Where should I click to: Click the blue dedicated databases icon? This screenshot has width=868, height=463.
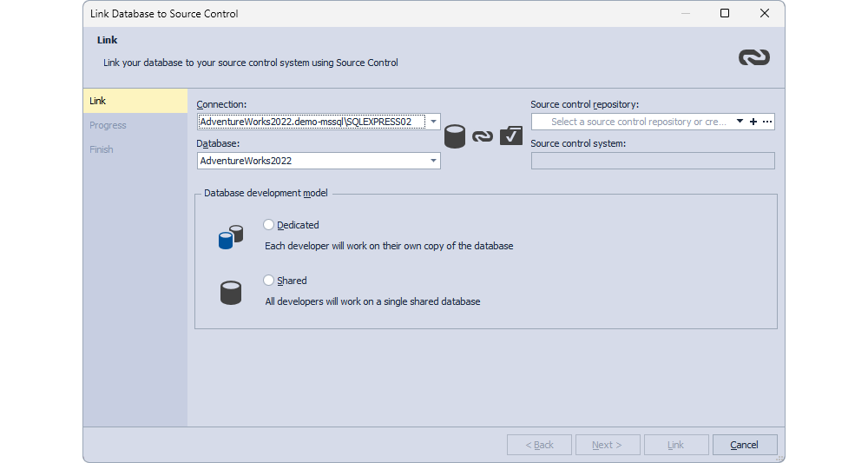(x=231, y=237)
